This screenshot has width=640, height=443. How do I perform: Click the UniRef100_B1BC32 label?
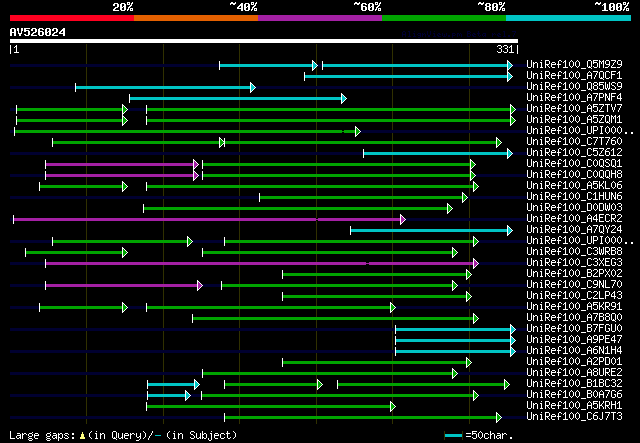click(x=574, y=384)
